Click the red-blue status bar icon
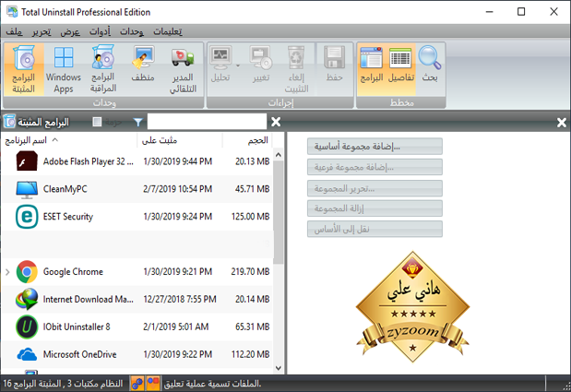The width and height of the screenshot is (571, 392). tap(153, 384)
